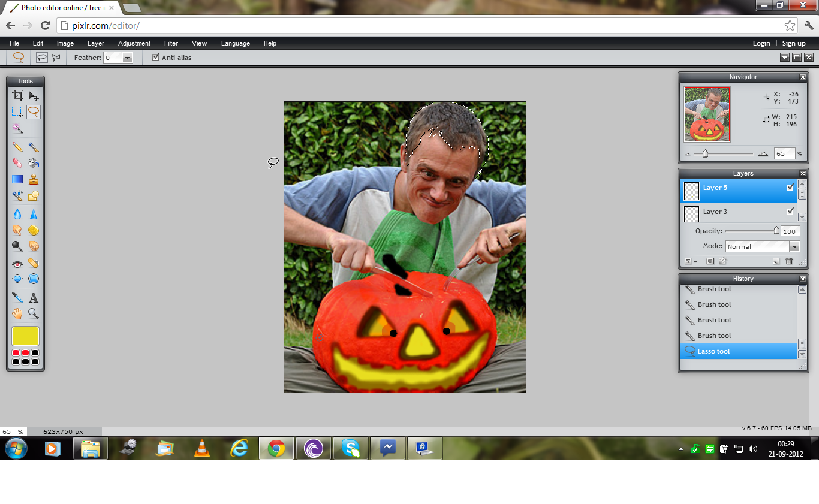Select the Paint Bucket tool
Image resolution: width=819 pixels, height=504 pixels.
pos(34,163)
